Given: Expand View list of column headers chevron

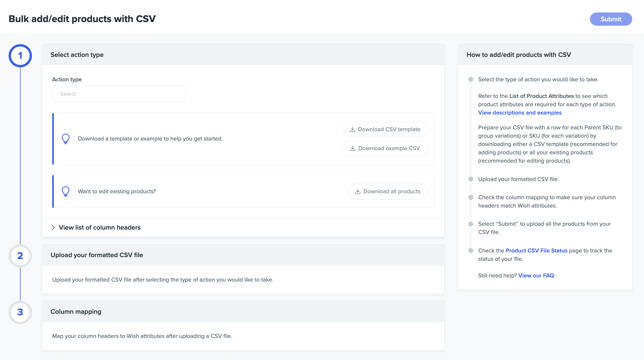Looking at the screenshot, I should pos(53,228).
